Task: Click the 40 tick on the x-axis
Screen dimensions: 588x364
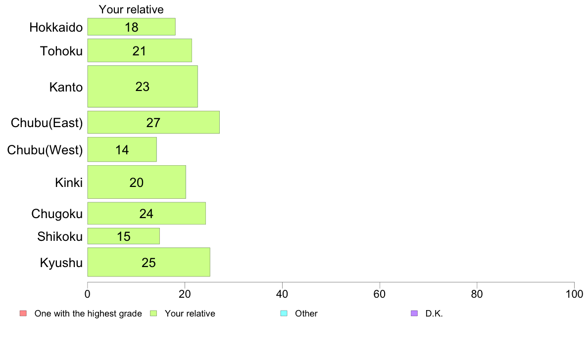Action: click(282, 294)
